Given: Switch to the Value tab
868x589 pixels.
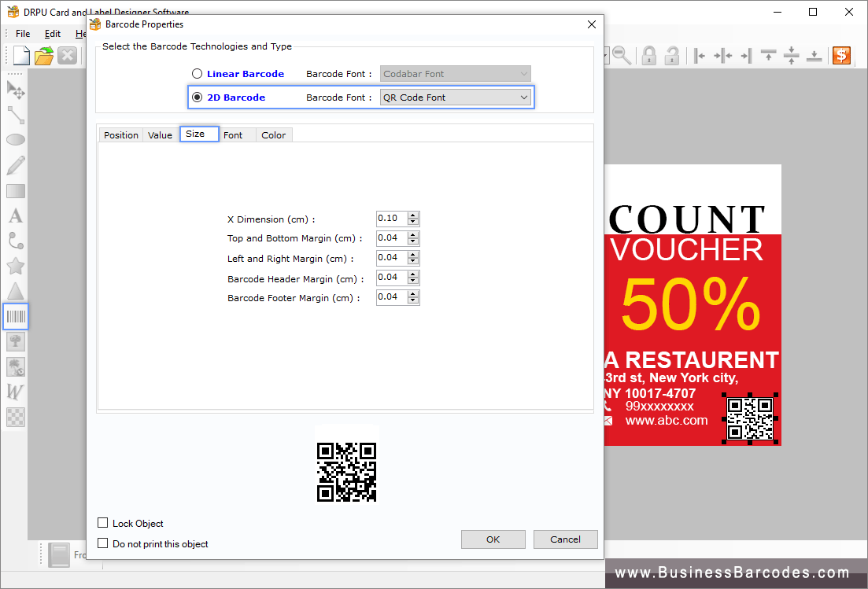Looking at the screenshot, I should tap(160, 135).
